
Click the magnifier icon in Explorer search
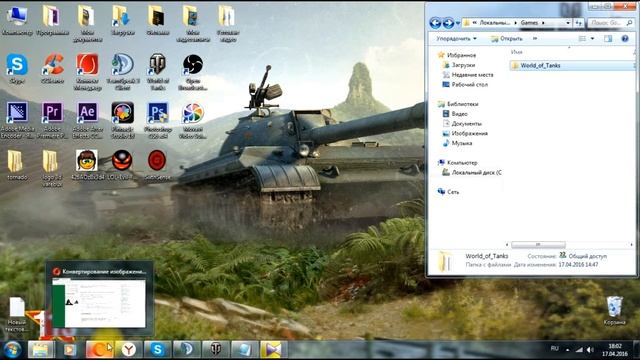630,23
